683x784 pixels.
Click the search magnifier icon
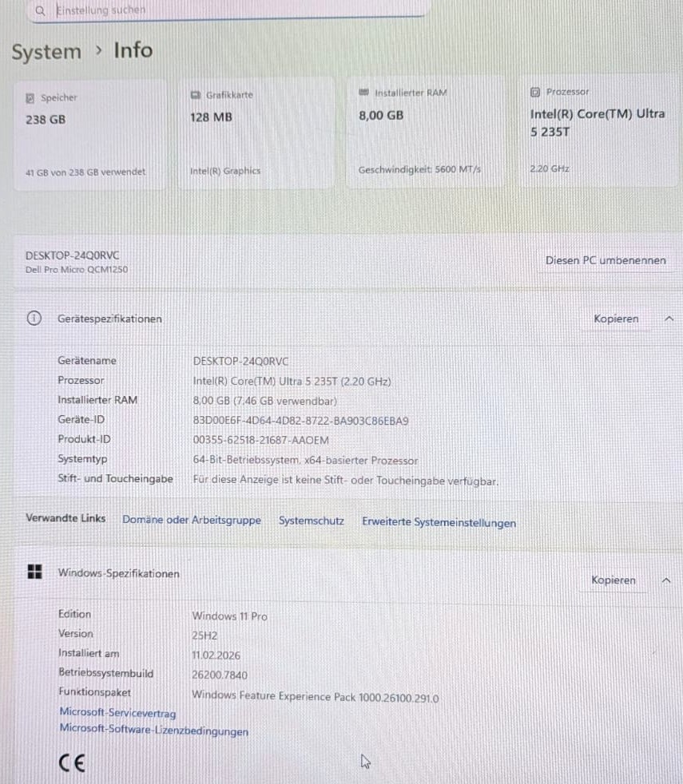tap(40, 10)
